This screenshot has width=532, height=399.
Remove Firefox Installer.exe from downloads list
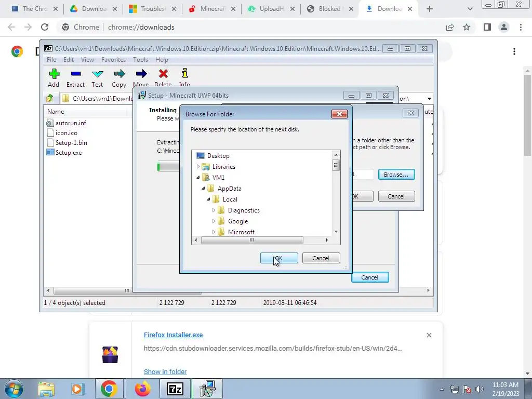(429, 335)
